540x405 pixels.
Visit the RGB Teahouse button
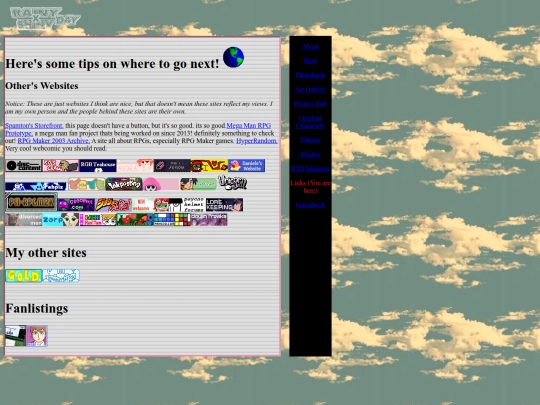98,166
